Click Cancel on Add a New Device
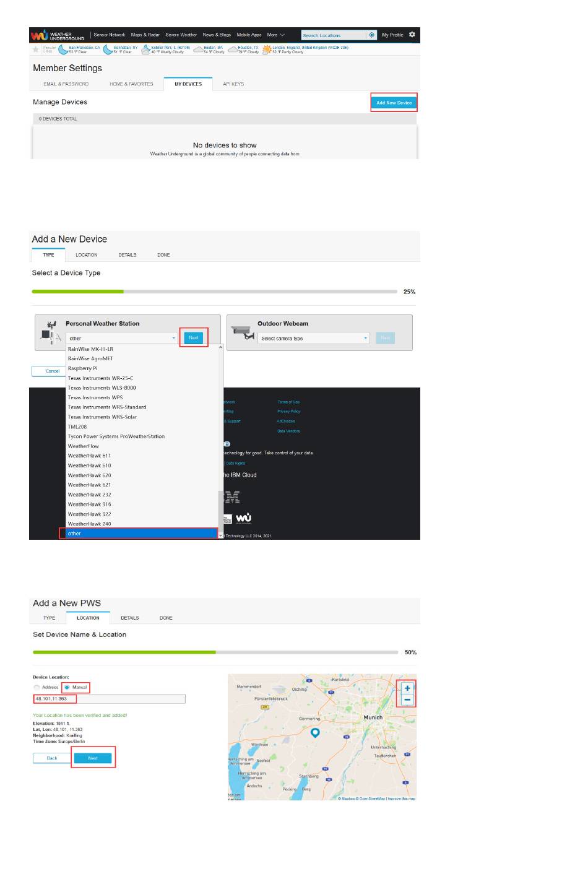 [x=53, y=371]
